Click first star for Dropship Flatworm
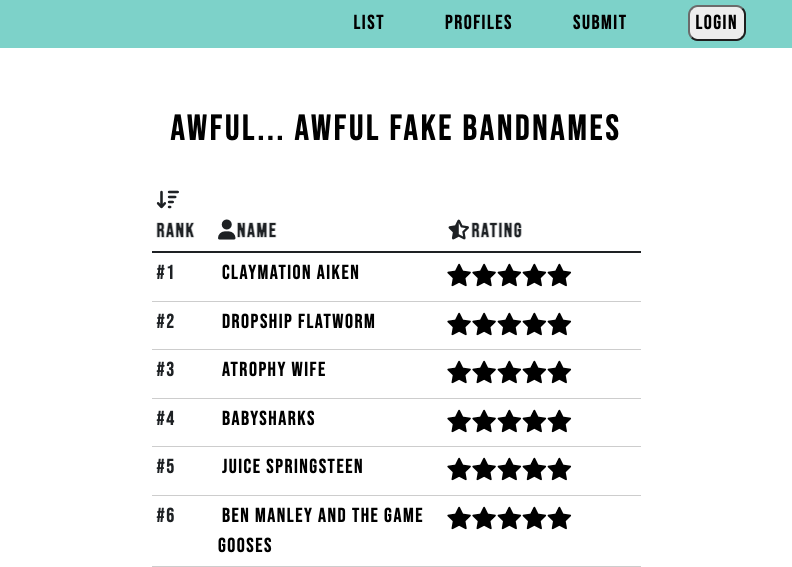The width and height of the screenshot is (792, 567). (x=459, y=324)
